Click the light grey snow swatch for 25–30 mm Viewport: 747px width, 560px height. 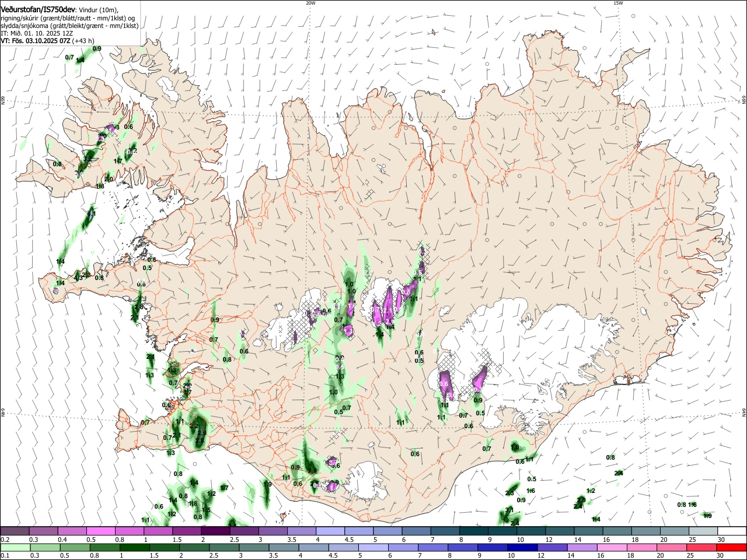[x=703, y=531]
